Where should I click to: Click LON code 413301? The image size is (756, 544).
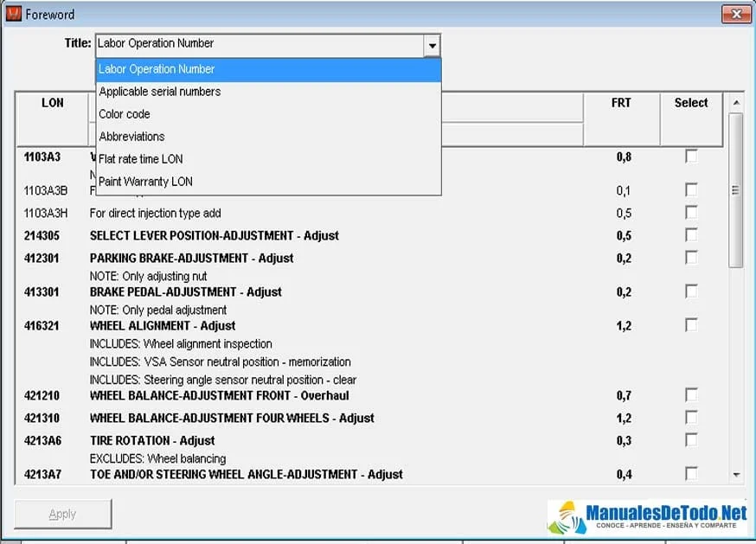pyautogui.click(x=42, y=292)
